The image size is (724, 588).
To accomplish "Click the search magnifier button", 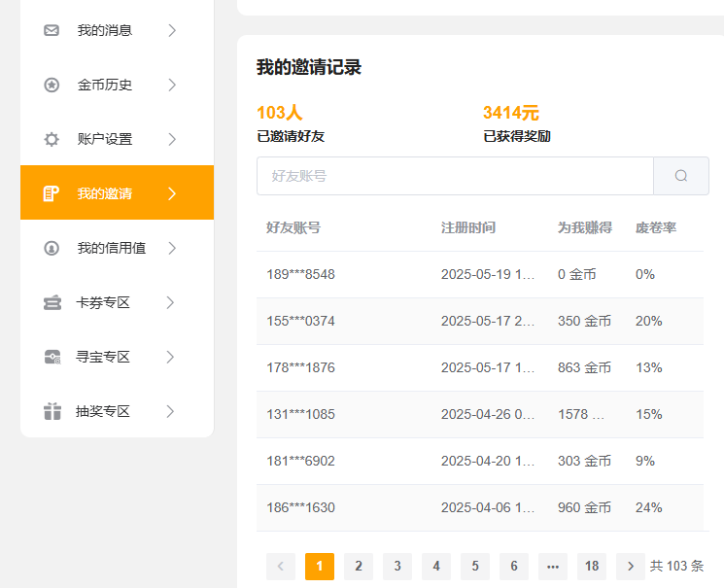I will click(681, 176).
